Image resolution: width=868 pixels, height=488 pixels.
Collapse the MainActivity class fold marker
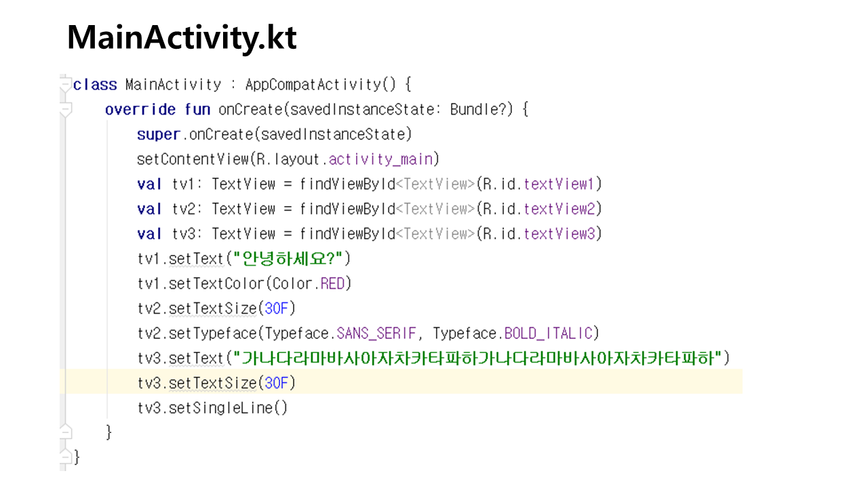[x=65, y=85]
